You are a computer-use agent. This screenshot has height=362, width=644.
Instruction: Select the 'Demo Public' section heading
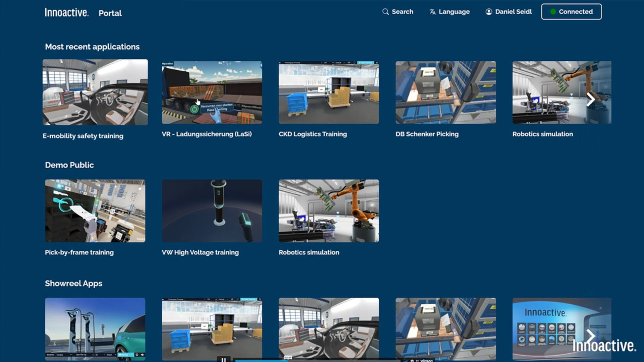point(69,165)
